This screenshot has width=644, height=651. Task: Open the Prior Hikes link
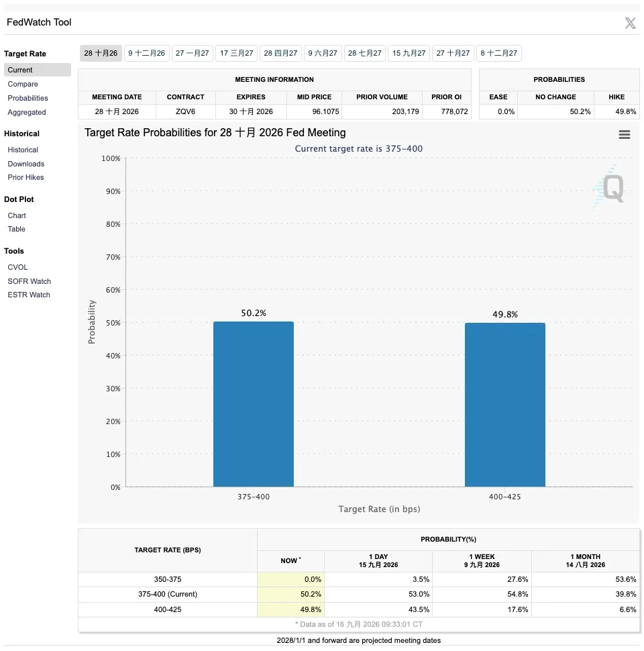pyautogui.click(x=25, y=177)
